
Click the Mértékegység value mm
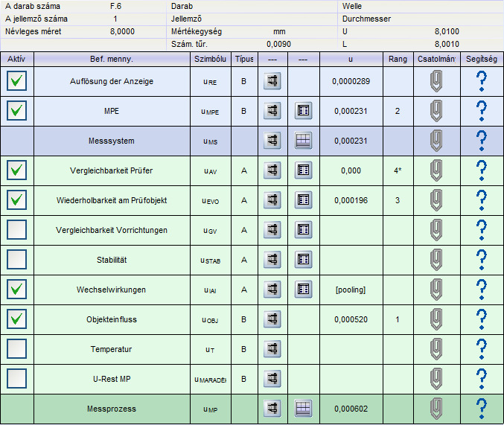[279, 31]
